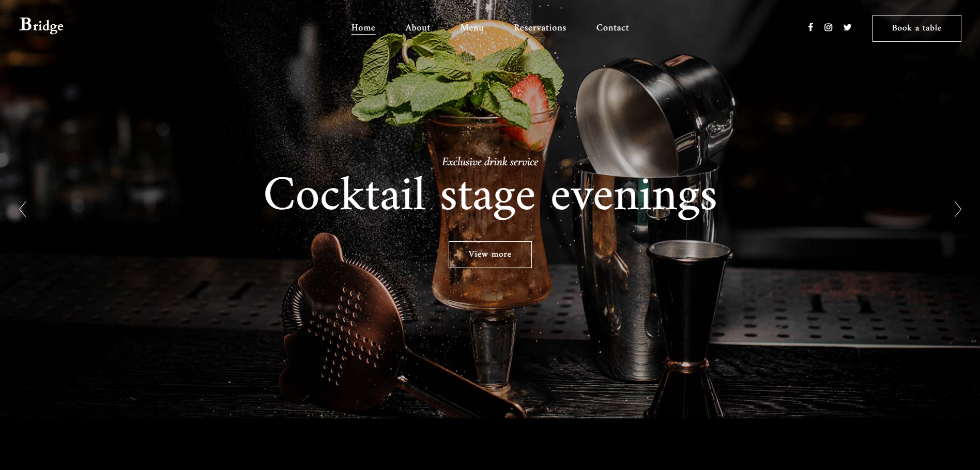Click the Bridge logo

click(x=41, y=25)
